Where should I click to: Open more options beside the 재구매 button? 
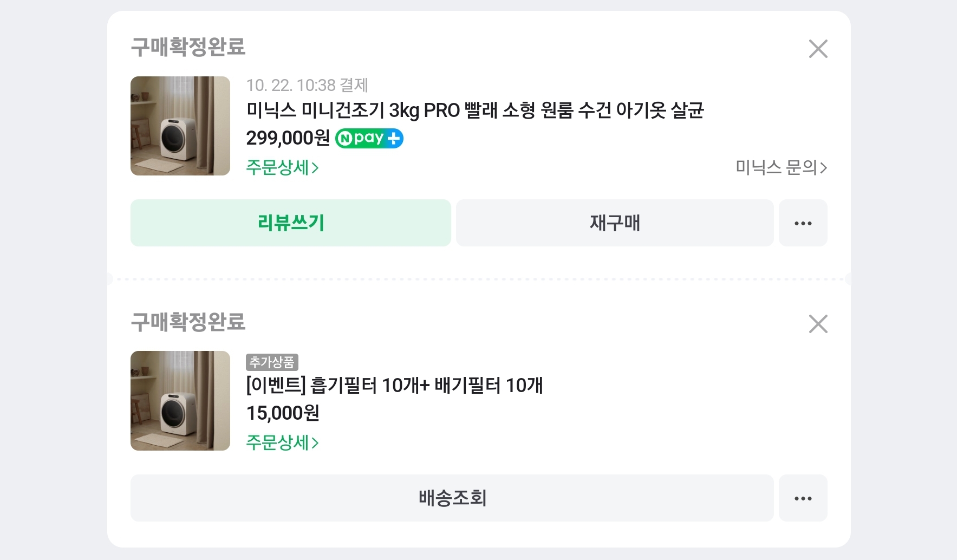[x=803, y=223]
